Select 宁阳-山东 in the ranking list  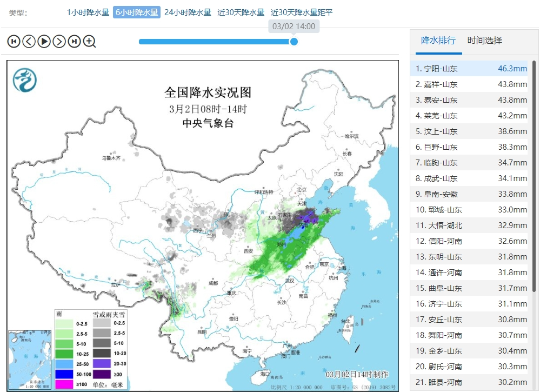(x=471, y=69)
